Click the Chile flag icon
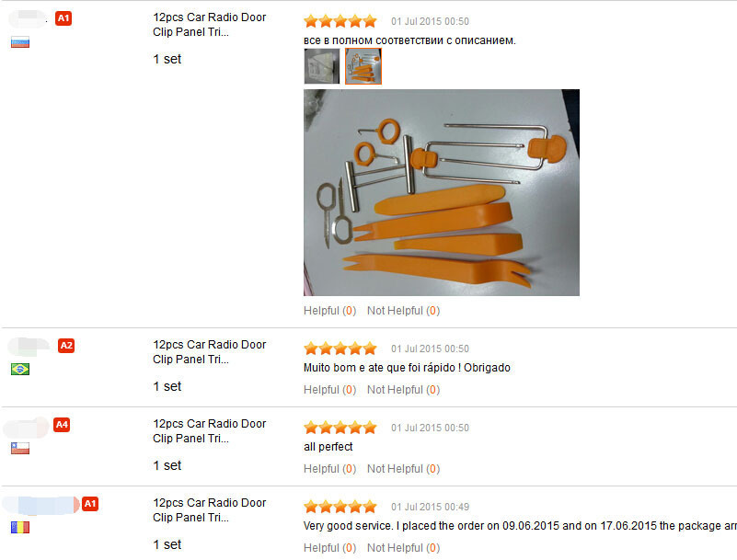The width and height of the screenshot is (737, 560). point(20,448)
